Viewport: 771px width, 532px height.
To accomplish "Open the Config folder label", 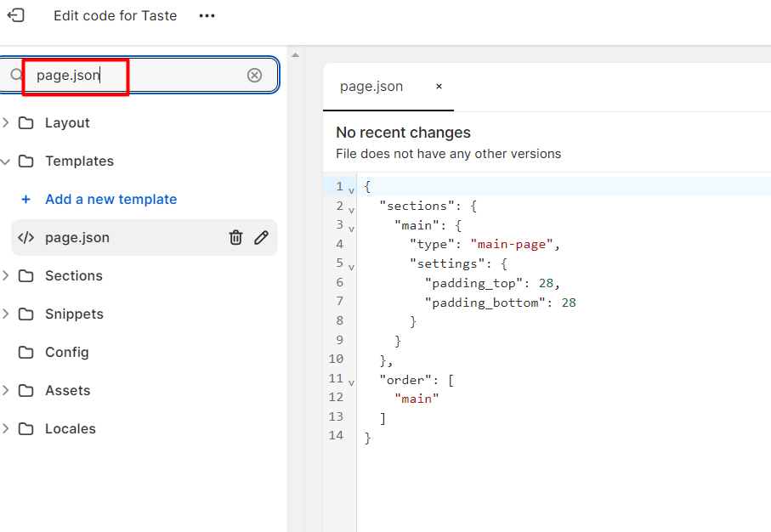I will pyautogui.click(x=67, y=352).
